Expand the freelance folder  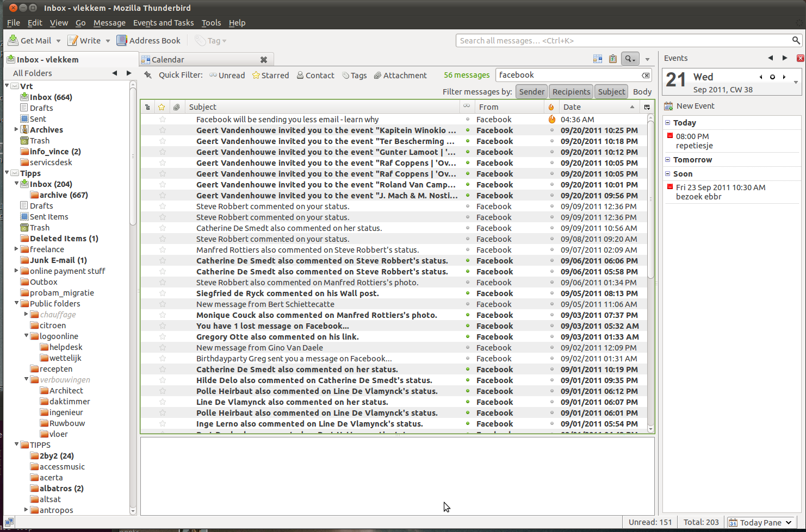[16, 249]
